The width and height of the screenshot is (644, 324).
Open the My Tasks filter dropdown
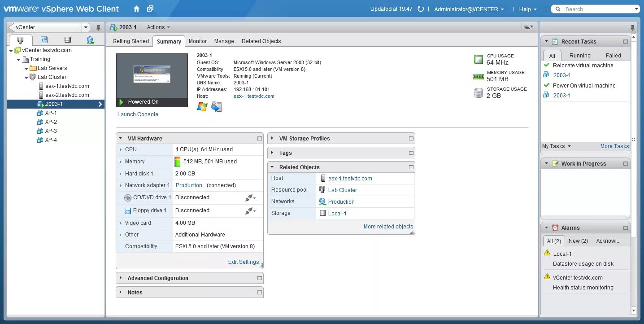(x=556, y=146)
